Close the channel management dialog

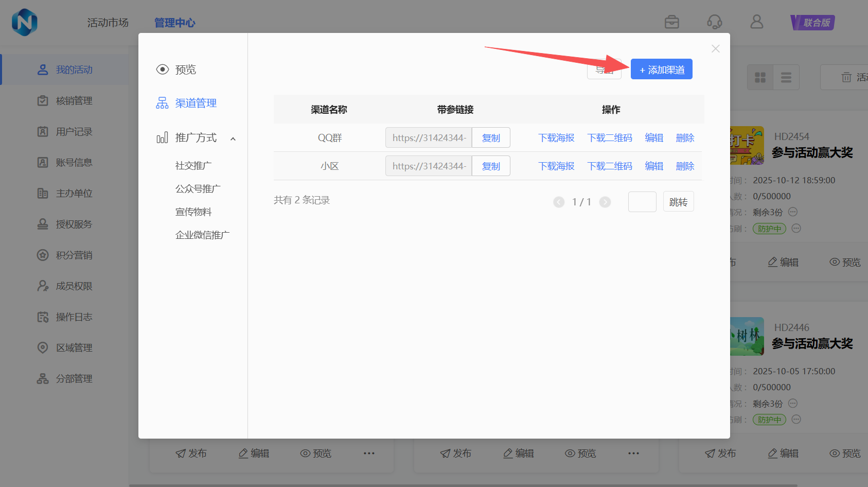(x=715, y=49)
